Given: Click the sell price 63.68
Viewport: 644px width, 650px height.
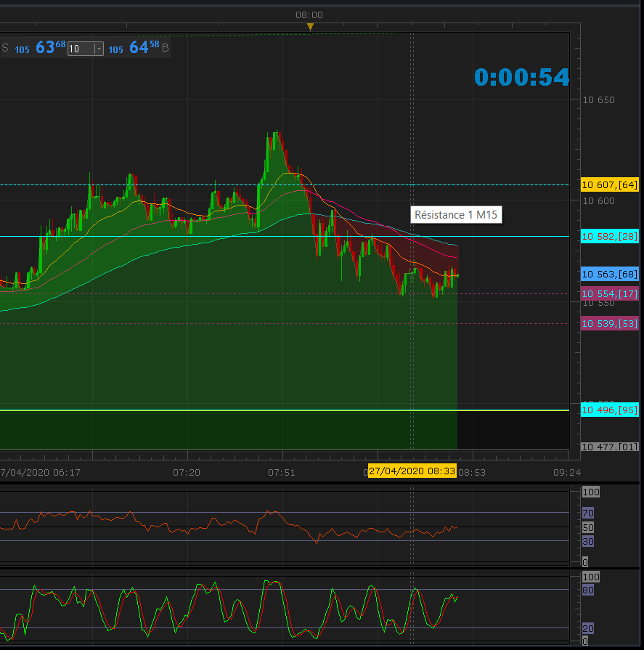Looking at the screenshot, I should (49, 48).
